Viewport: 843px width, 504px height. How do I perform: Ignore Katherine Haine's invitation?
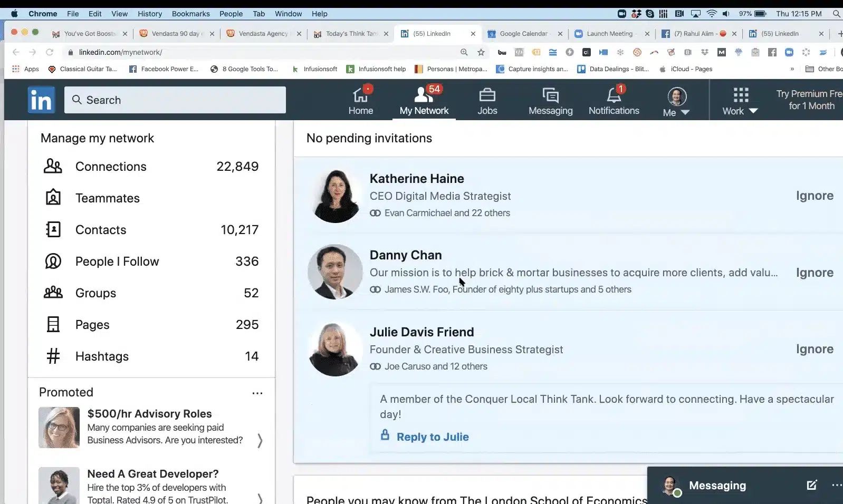(814, 196)
